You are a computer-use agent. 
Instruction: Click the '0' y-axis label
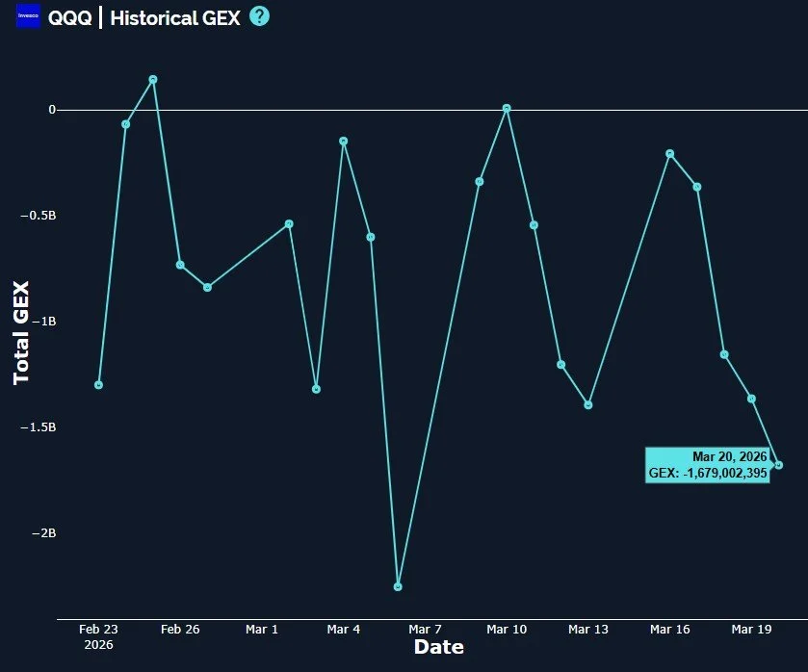52,109
